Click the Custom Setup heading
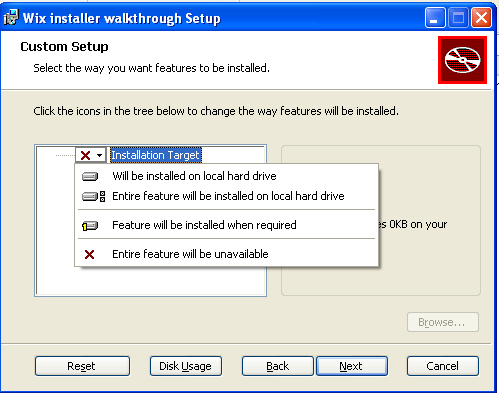This screenshot has width=499, height=393. (x=64, y=46)
